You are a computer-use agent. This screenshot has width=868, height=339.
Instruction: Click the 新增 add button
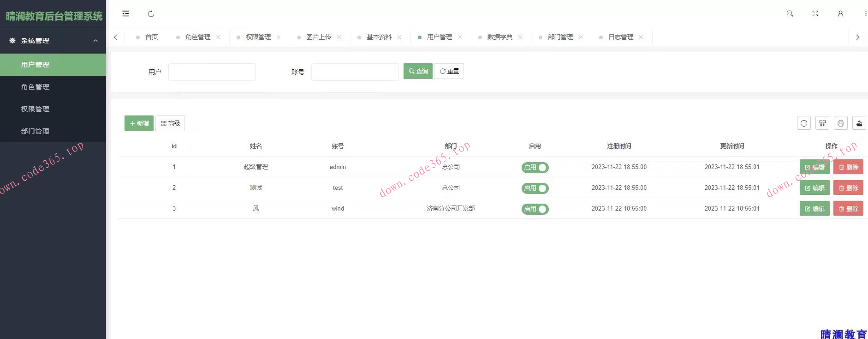(x=139, y=123)
